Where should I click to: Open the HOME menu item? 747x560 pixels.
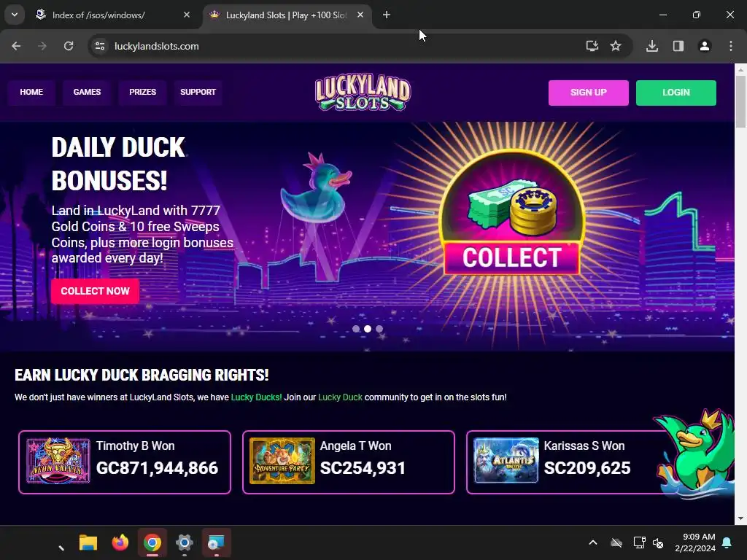pos(31,92)
